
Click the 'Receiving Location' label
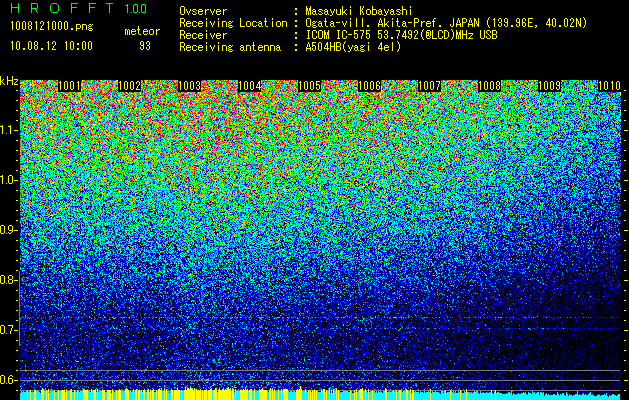[x=233, y=23]
